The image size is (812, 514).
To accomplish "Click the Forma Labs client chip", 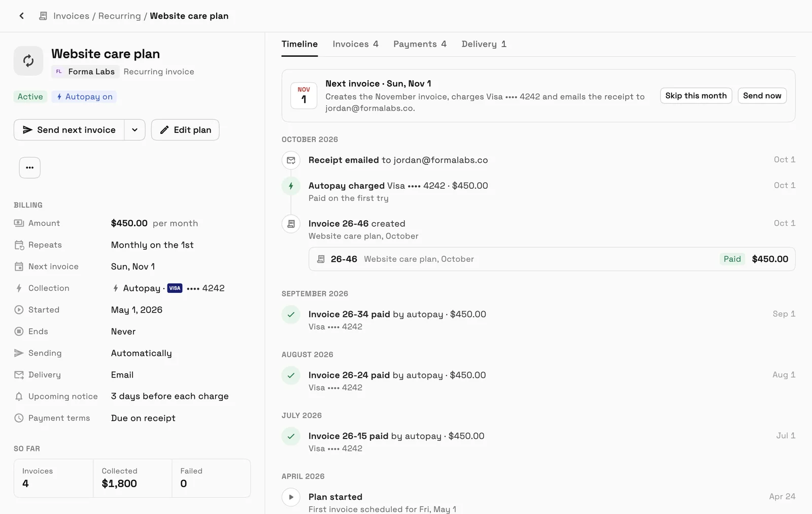I will tap(85, 72).
